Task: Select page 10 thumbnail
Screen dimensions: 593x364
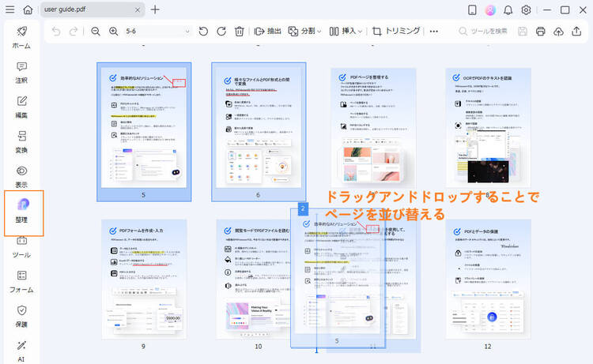Action: (253, 279)
